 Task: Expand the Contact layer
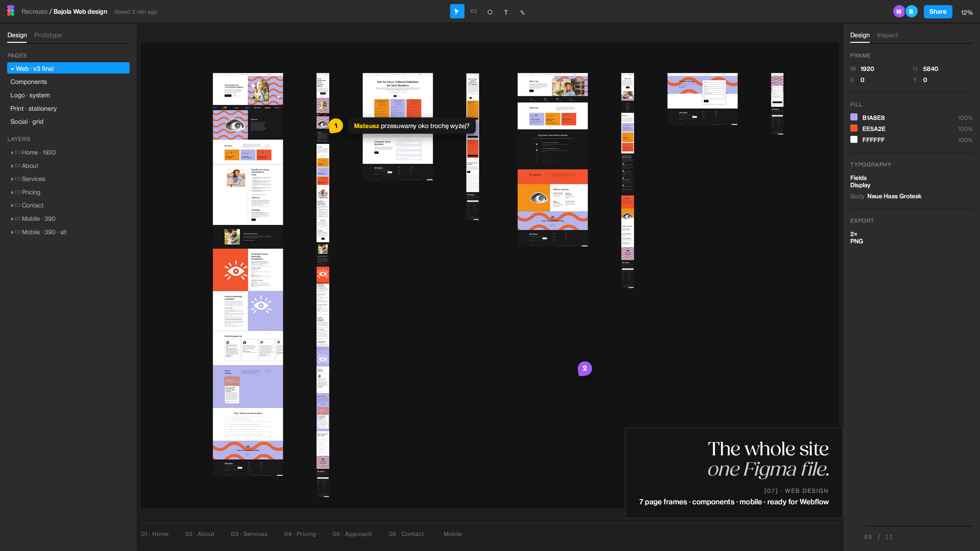(x=12, y=205)
